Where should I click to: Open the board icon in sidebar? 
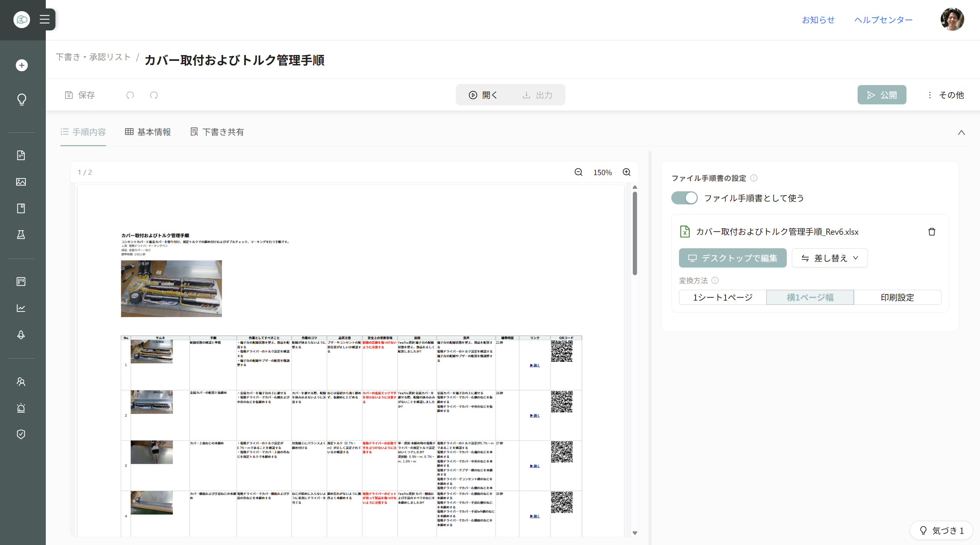tap(21, 281)
